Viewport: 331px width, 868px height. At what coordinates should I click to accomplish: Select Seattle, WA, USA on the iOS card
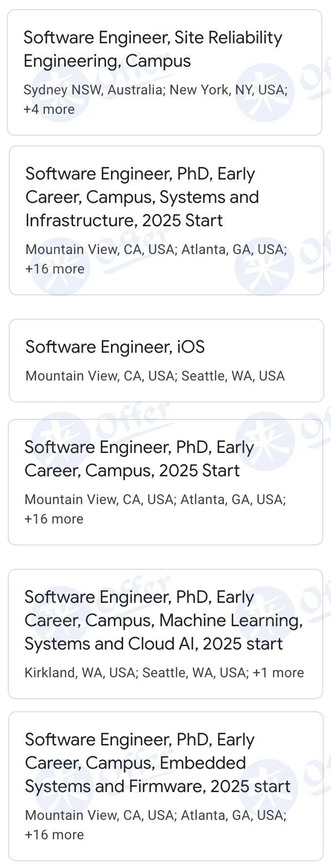pos(233,376)
